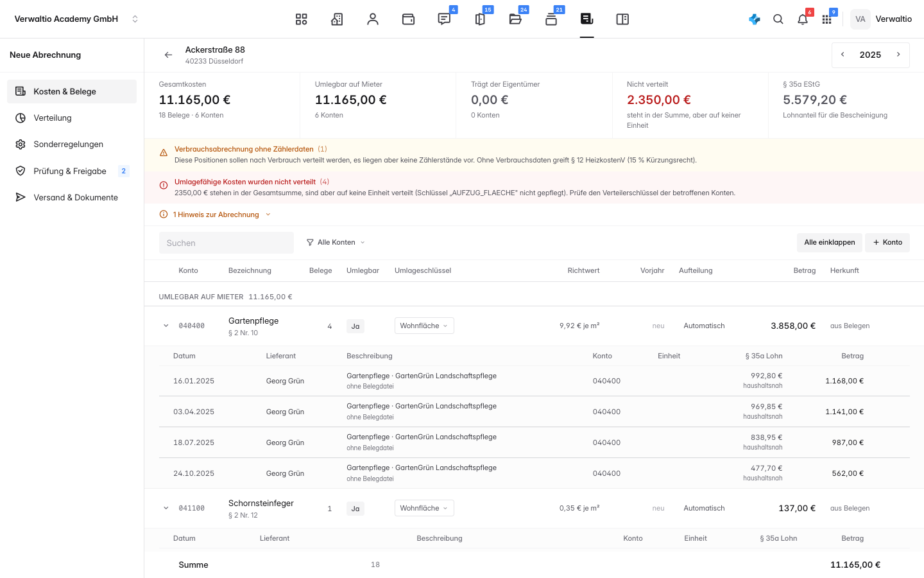Select Kosten & Belege in the sidebar

[72, 91]
